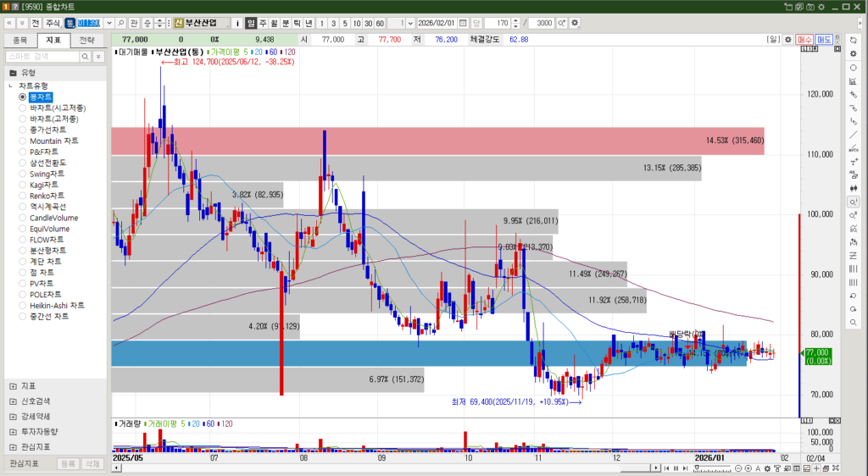Expand the 투자자동향 section
The width and height of the screenshot is (868, 476).
(13, 431)
